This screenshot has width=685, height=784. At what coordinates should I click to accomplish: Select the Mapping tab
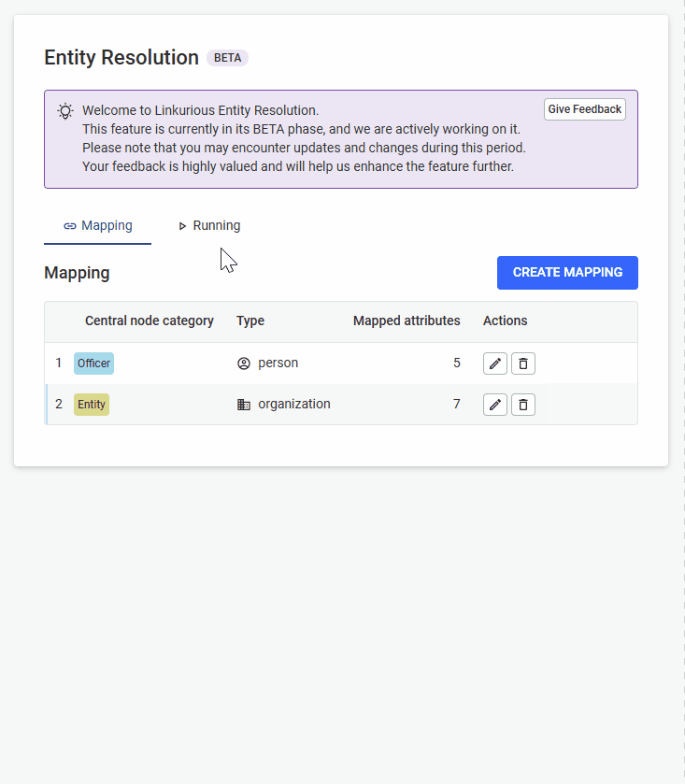(x=97, y=225)
